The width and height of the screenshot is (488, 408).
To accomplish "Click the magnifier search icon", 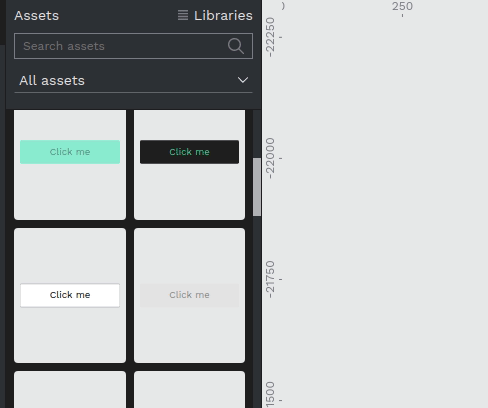I will point(236,46).
